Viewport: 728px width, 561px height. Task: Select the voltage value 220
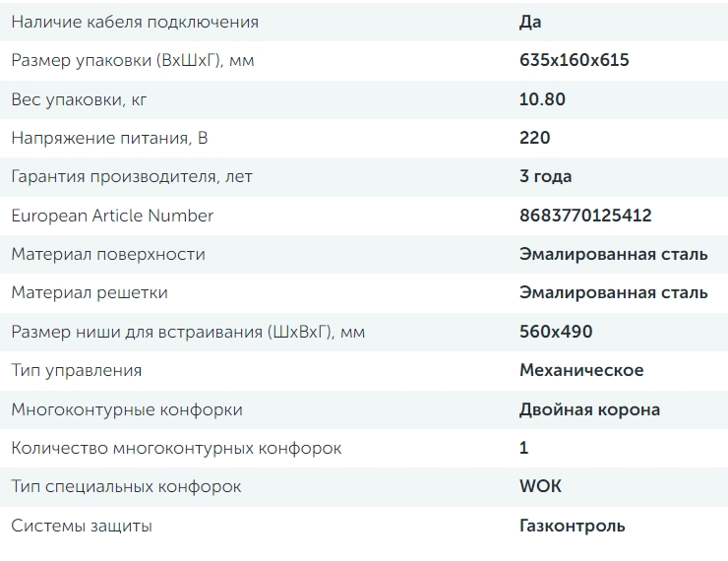click(534, 138)
